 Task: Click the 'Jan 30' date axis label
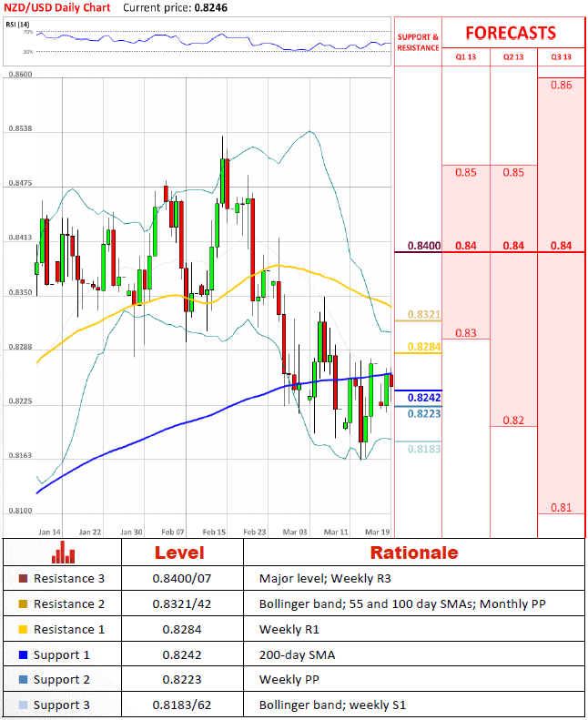131,532
